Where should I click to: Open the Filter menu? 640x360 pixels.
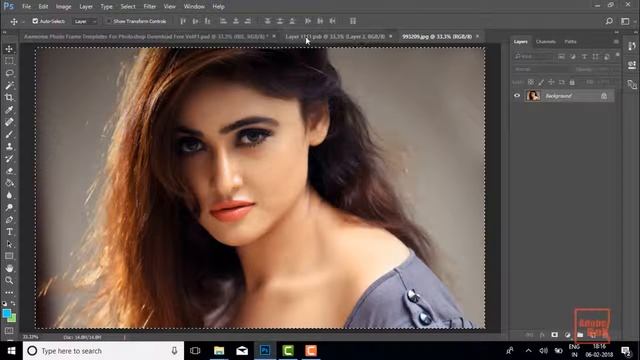pyautogui.click(x=149, y=7)
